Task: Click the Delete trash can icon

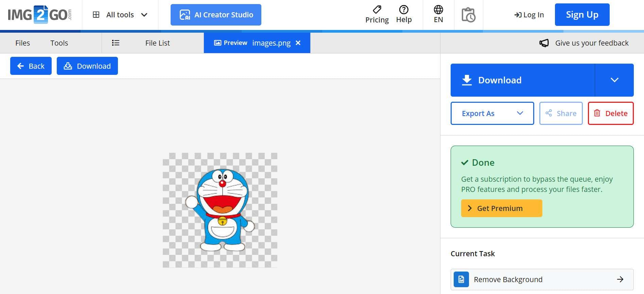Action: (x=597, y=113)
